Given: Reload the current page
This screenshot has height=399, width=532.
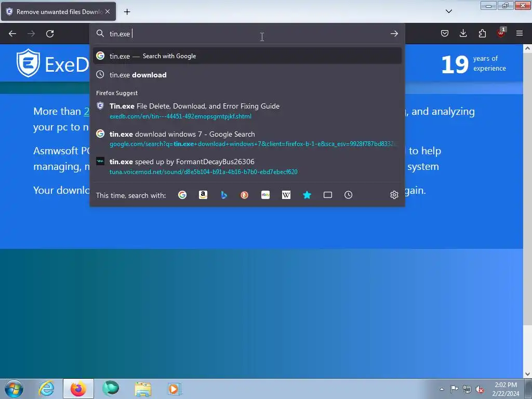Looking at the screenshot, I should tap(50, 34).
